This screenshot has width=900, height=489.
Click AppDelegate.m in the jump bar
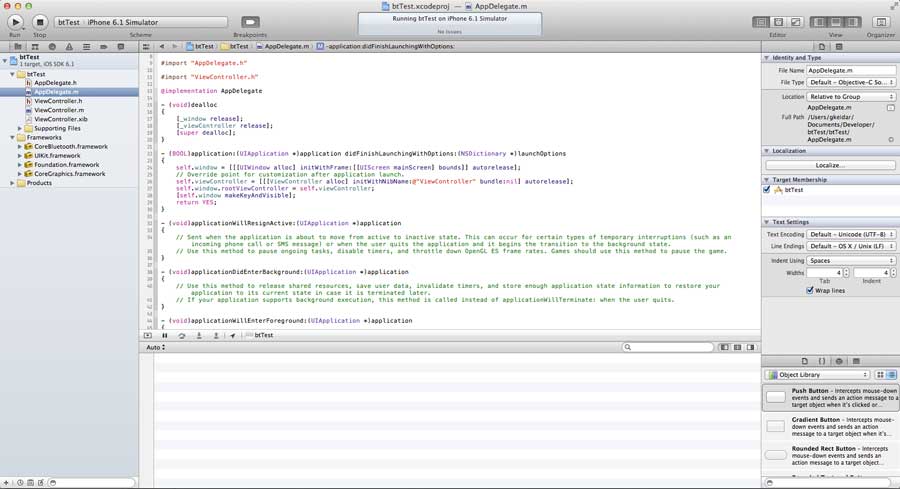285,46
